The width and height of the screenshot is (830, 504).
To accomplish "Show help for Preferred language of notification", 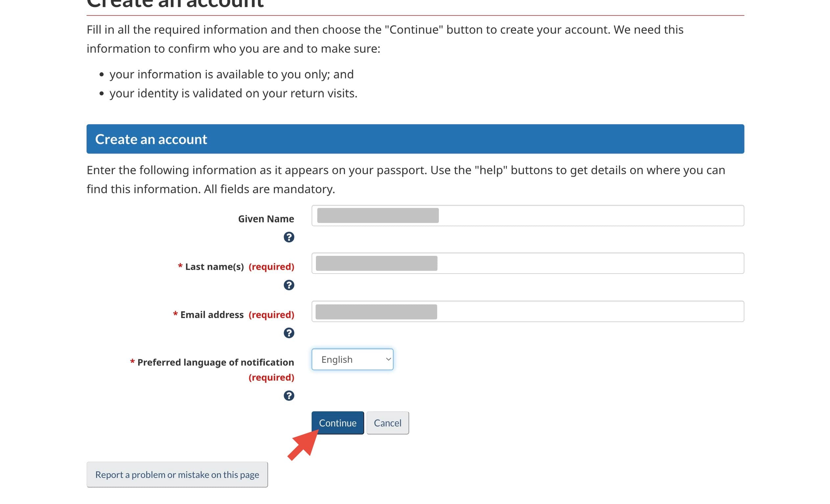I will [x=289, y=396].
